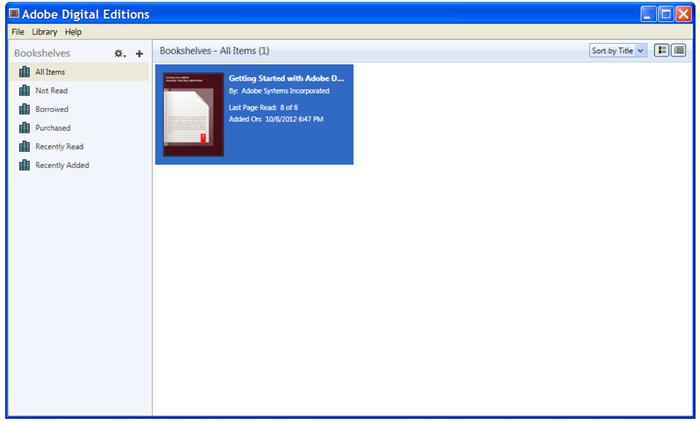Switch to list view

[679, 50]
